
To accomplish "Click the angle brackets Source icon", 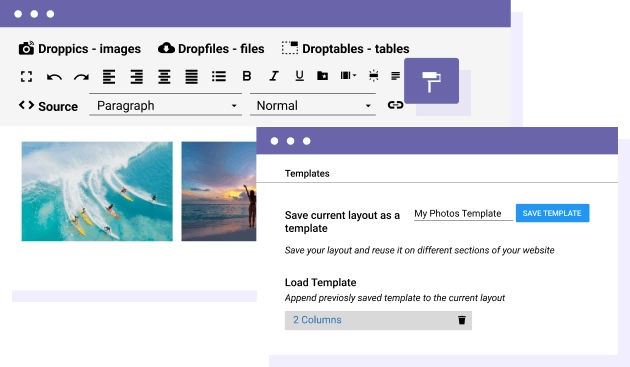I will pyautogui.click(x=27, y=105).
